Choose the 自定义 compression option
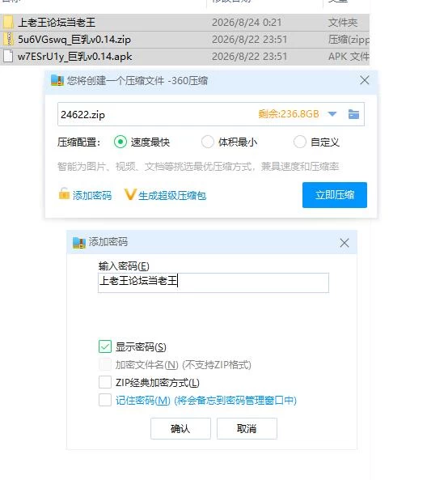Image resolution: width=448 pixels, height=480 pixels. [300, 142]
